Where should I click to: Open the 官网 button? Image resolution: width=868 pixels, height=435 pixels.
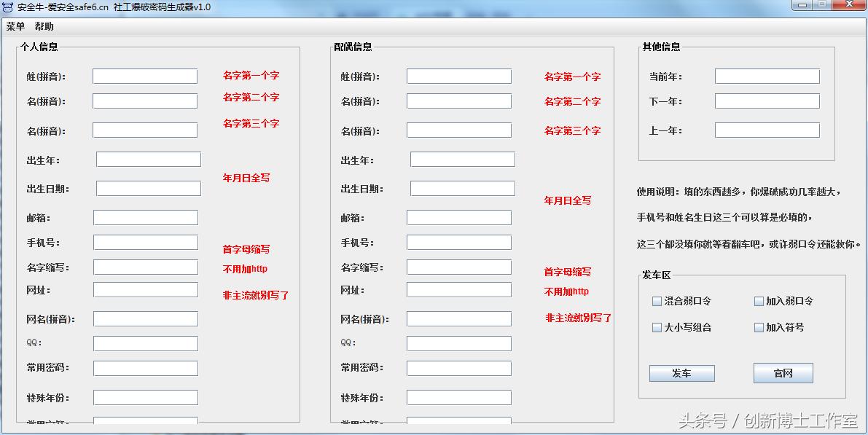tap(782, 373)
